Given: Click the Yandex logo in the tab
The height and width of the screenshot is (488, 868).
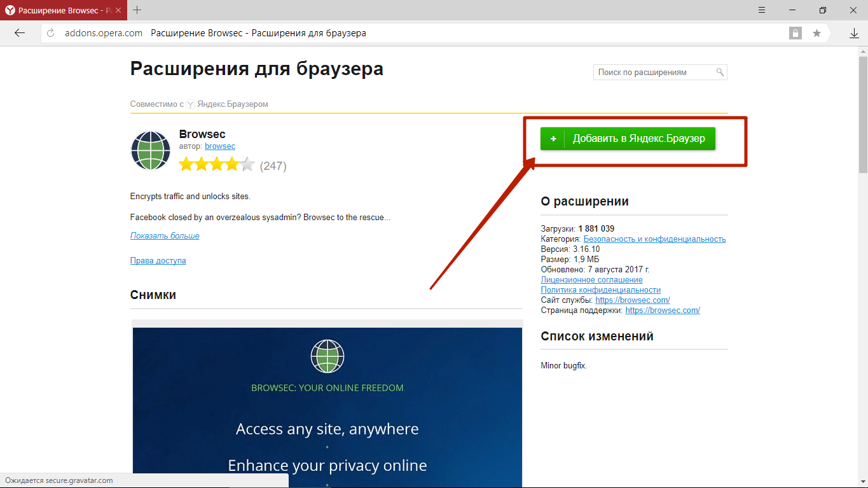Looking at the screenshot, I should 10,10.
